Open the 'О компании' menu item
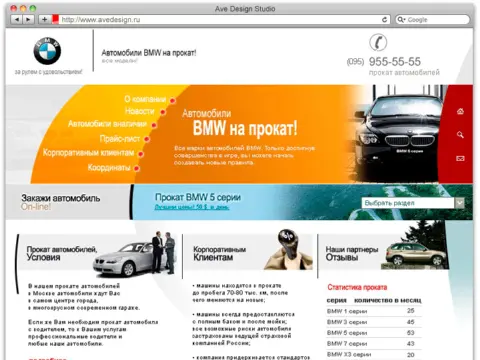 click(x=145, y=99)
